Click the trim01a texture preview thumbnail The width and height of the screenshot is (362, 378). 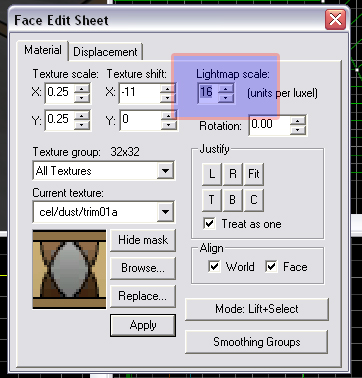[x=69, y=269]
